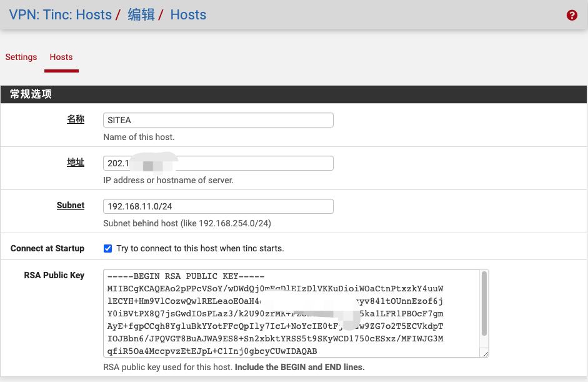Click the Connect at Startup label

[x=47, y=248]
